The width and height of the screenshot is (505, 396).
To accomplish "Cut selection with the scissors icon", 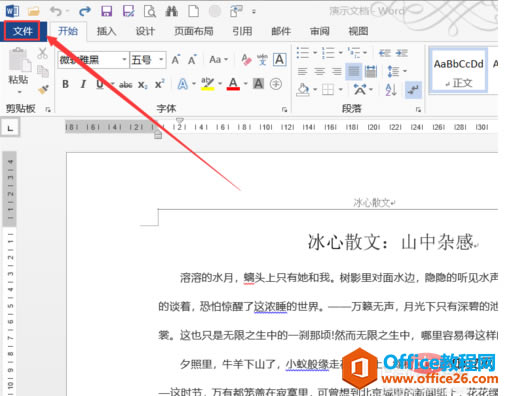I will 42,53.
